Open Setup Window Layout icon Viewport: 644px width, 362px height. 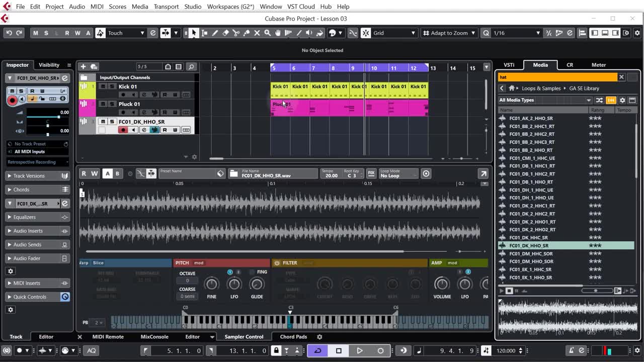[x=625, y=33]
